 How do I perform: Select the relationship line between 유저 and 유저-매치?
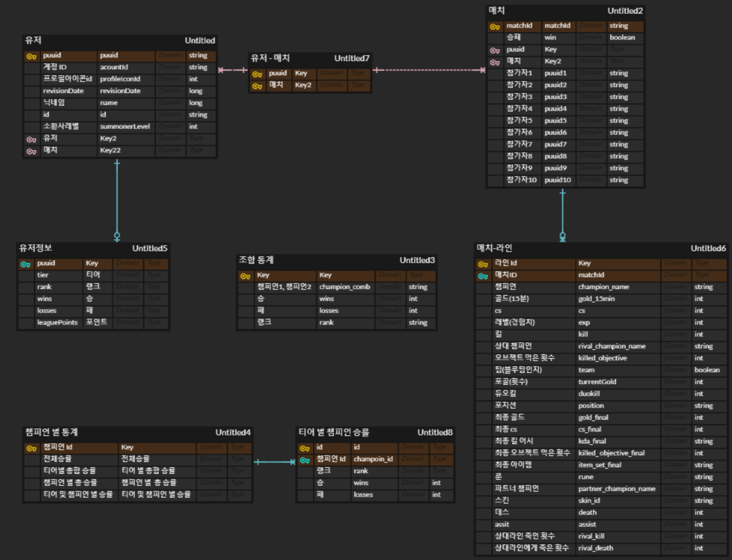[x=232, y=69]
